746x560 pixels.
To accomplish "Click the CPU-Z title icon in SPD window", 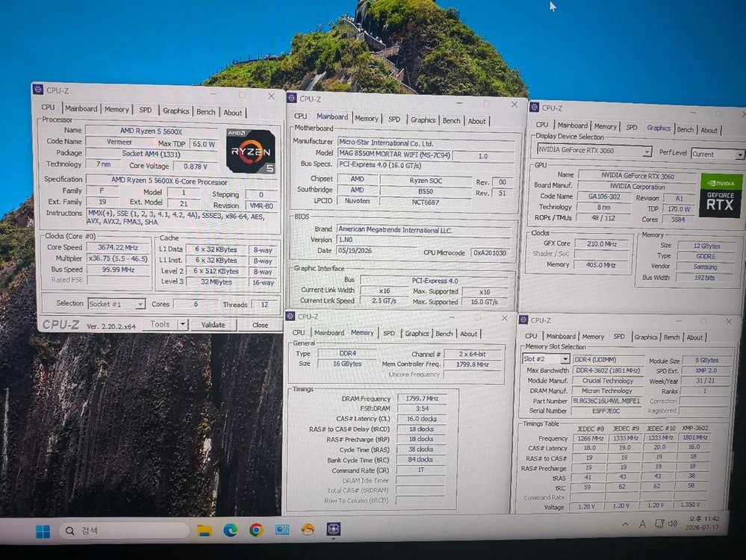I will (x=523, y=320).
